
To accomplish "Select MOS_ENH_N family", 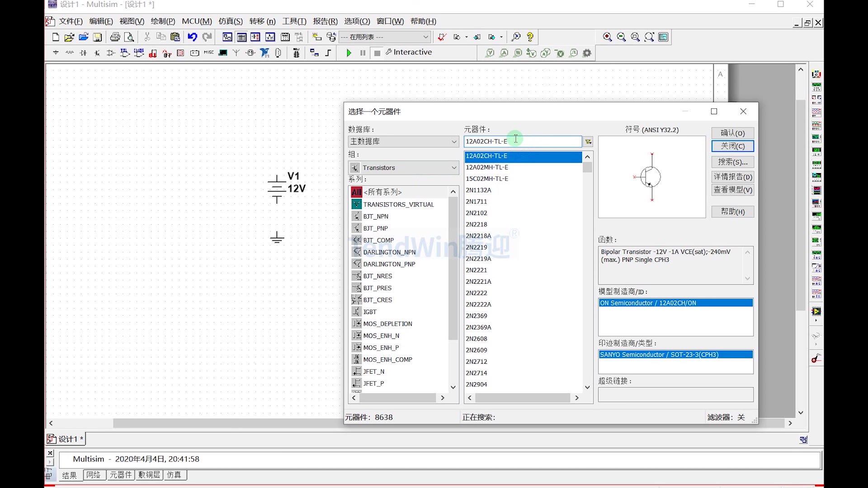I will [381, 336].
